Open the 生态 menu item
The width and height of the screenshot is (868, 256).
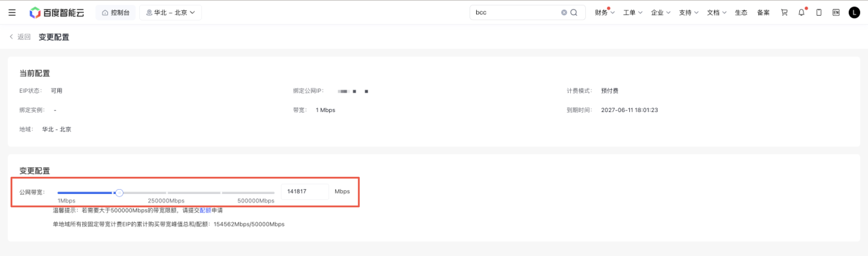[x=741, y=12]
